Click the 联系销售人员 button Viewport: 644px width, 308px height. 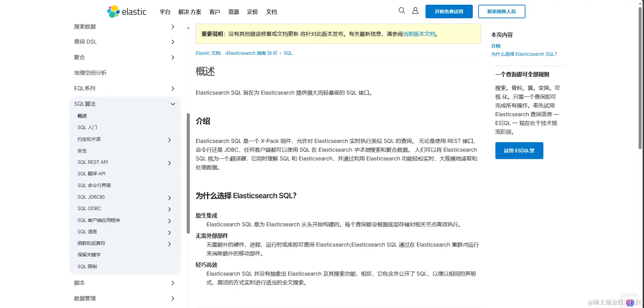[x=501, y=11]
